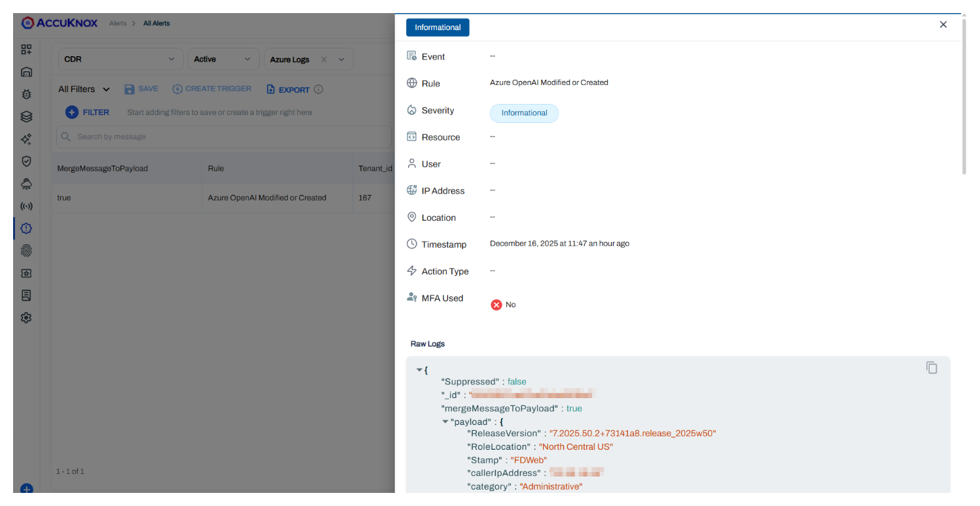The width and height of the screenshot is (980, 506).
Task: Click the export info icon
Action: point(319,90)
